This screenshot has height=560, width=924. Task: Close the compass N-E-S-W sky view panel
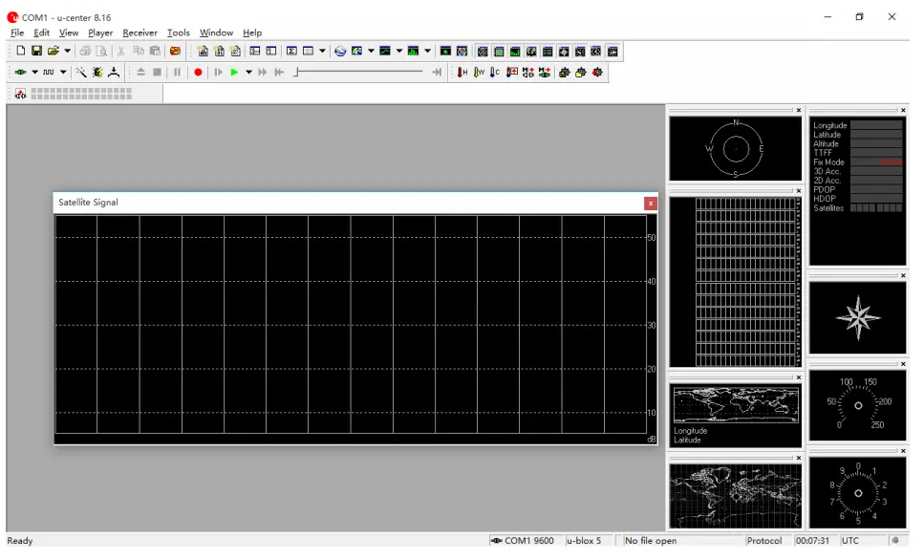click(798, 110)
